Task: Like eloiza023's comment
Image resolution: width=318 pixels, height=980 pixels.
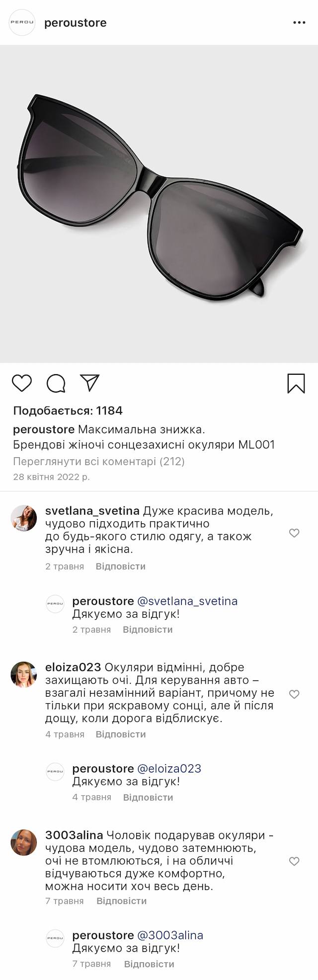Action: [x=294, y=694]
